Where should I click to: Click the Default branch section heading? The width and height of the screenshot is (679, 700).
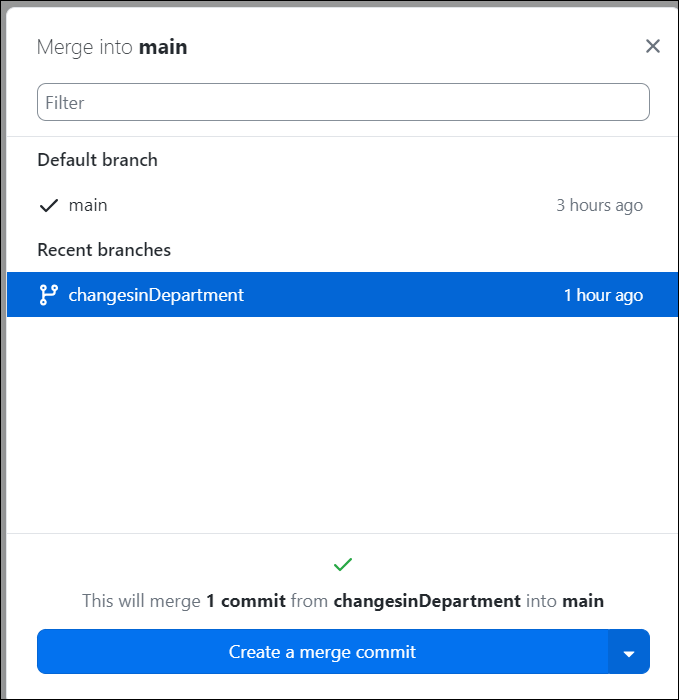point(97,160)
